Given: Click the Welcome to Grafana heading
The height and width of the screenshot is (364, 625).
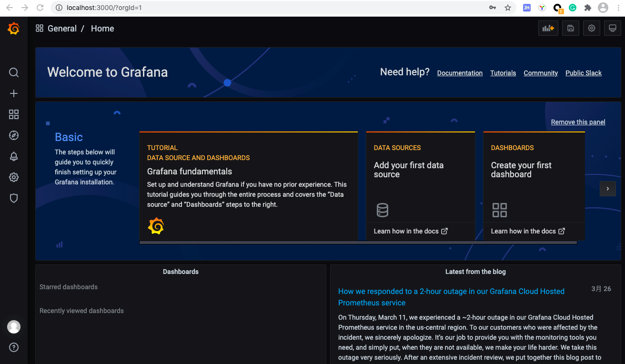Looking at the screenshot, I should [108, 72].
